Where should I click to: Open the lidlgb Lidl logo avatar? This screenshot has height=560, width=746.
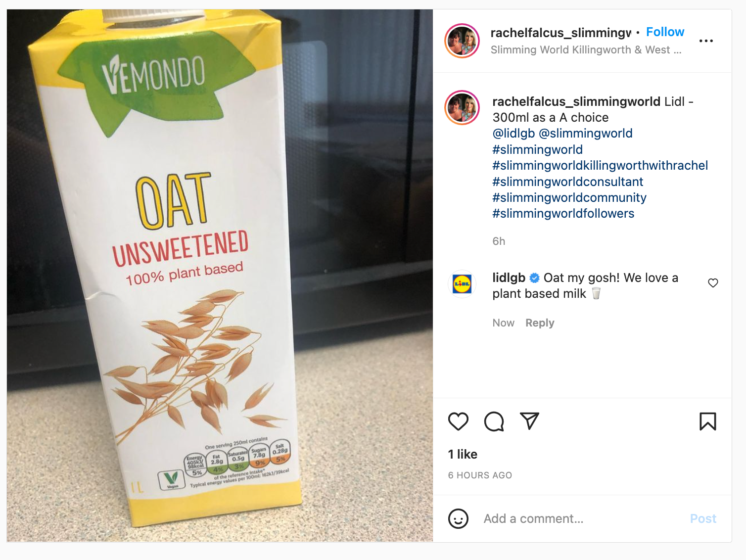point(462,284)
